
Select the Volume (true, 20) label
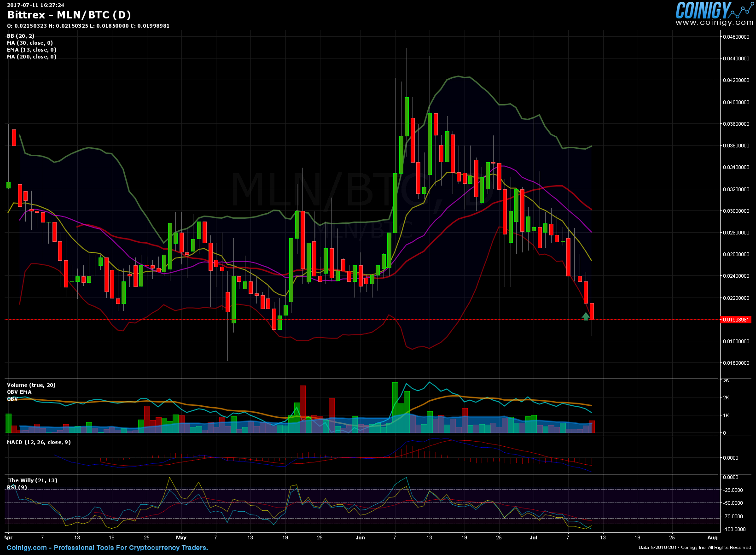coord(31,385)
